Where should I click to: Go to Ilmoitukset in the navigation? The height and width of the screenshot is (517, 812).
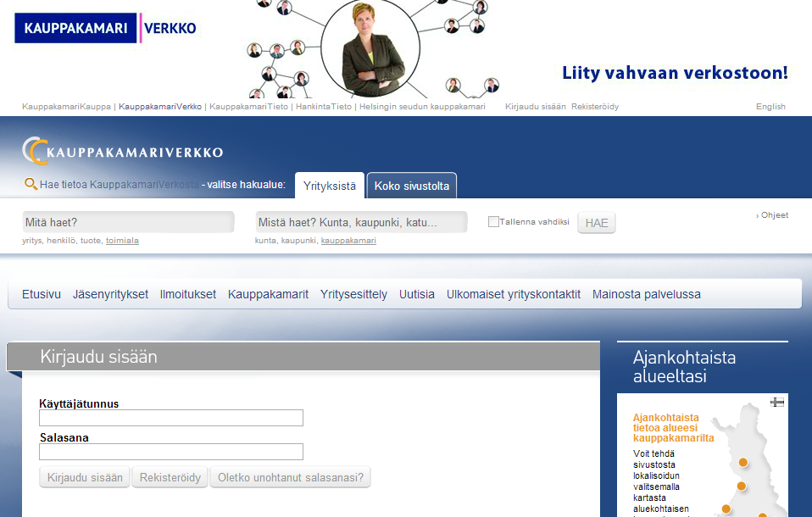point(188,294)
